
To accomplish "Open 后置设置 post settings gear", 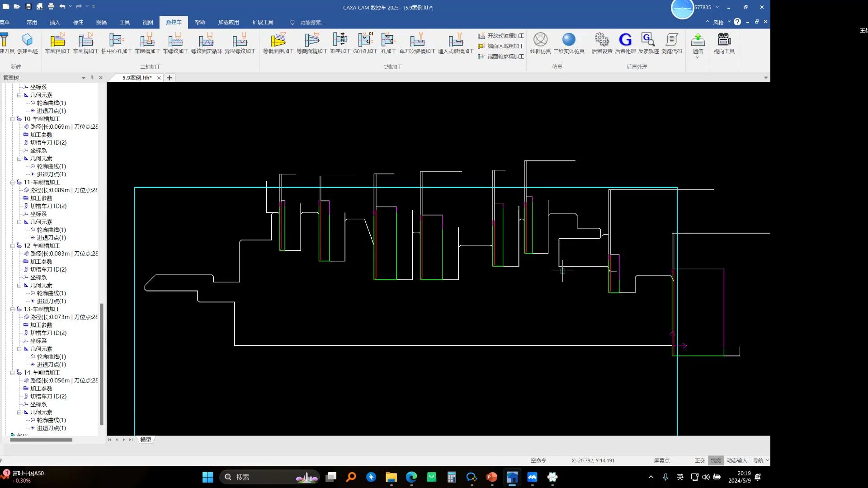I will point(602,43).
